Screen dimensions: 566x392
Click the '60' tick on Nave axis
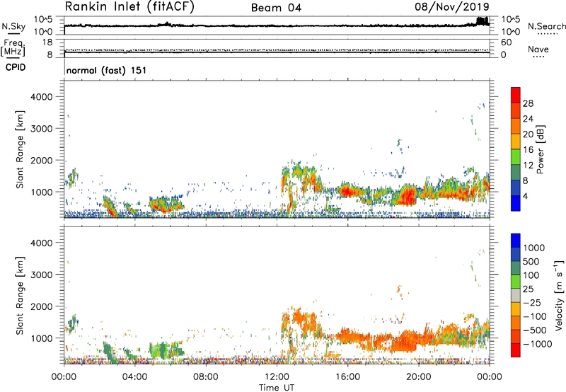506,42
